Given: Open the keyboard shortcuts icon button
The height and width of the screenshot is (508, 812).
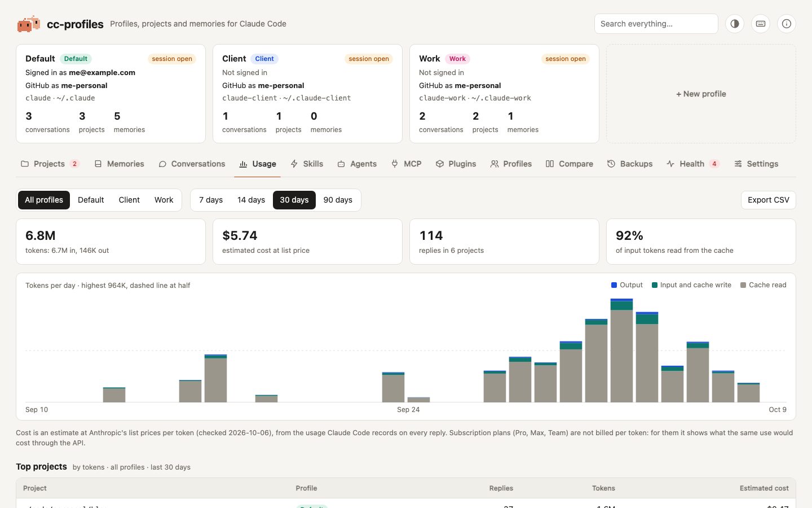Looking at the screenshot, I should click(761, 24).
